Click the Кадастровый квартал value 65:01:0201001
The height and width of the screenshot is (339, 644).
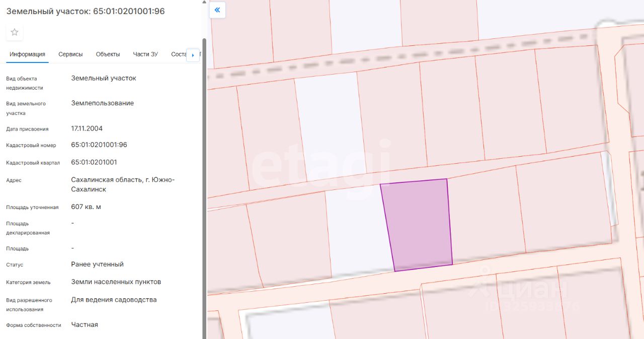(x=94, y=162)
